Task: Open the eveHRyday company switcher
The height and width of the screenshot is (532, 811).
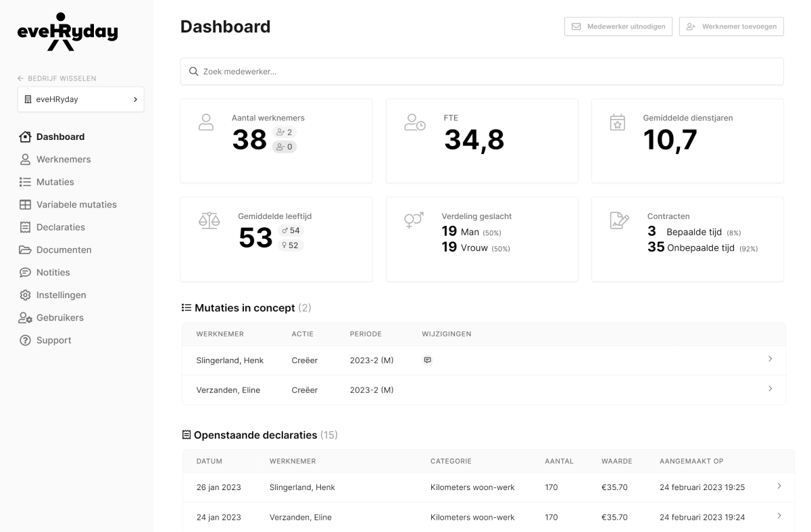Action: coord(80,99)
